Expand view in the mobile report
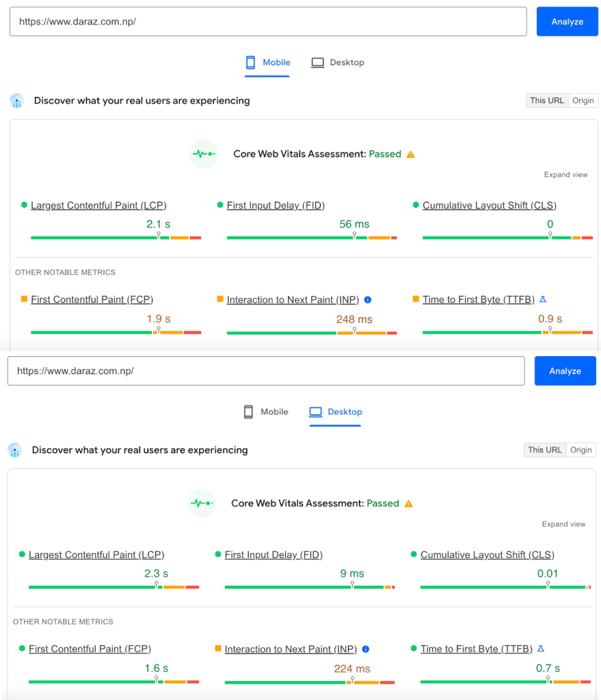This screenshot has width=601, height=700. 565,175
